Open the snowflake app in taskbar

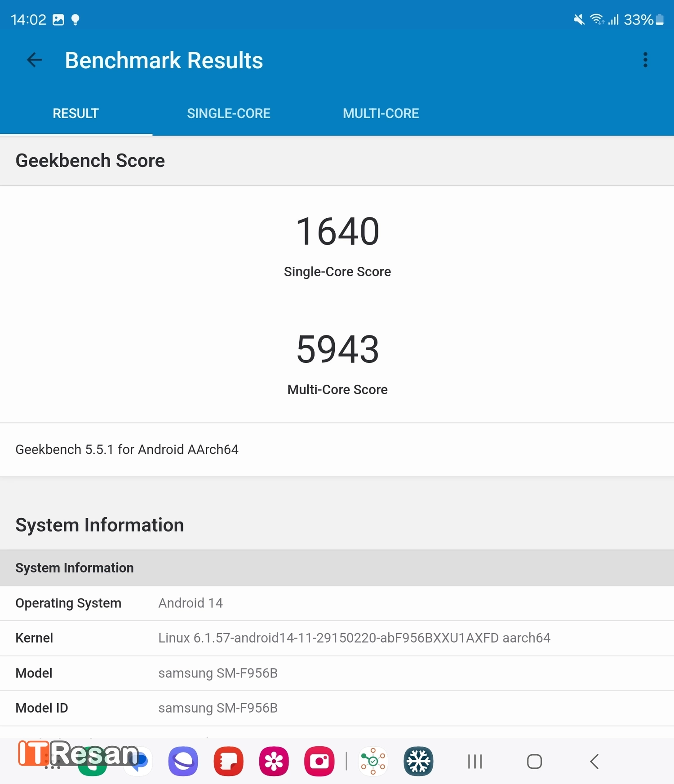[x=418, y=762]
